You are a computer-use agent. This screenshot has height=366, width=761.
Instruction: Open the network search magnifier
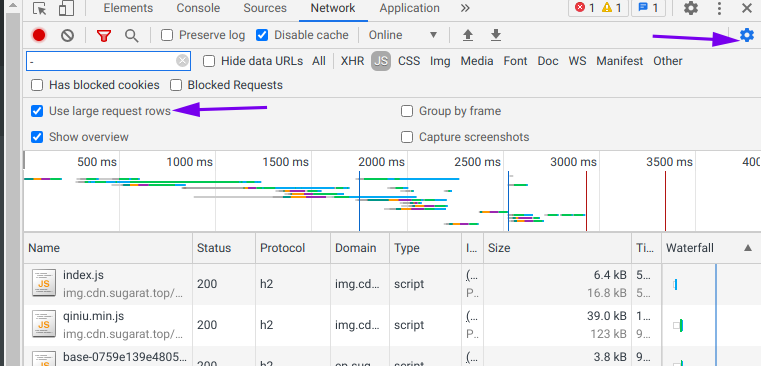132,35
